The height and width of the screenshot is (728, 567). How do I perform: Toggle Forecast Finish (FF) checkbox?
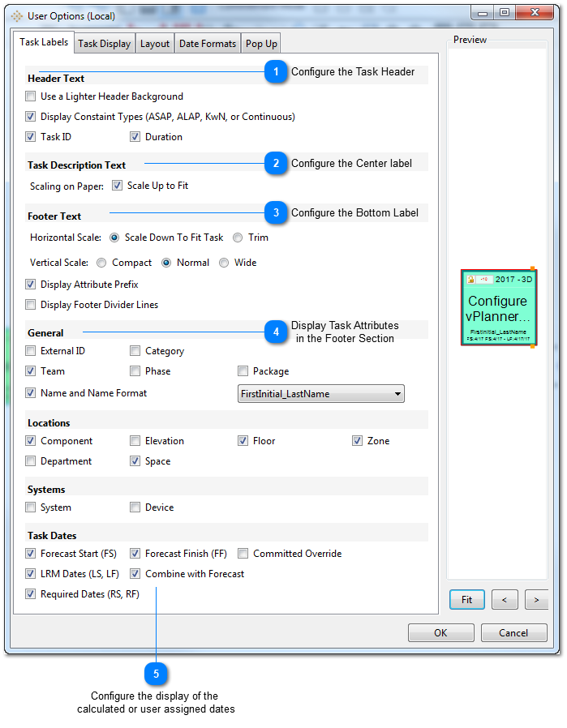pos(135,554)
